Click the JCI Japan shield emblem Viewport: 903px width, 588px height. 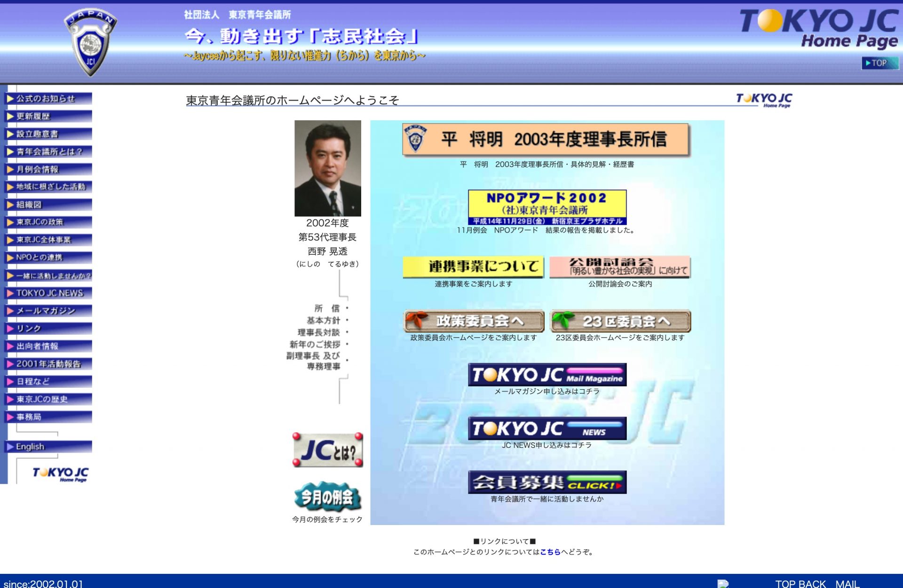[90, 43]
